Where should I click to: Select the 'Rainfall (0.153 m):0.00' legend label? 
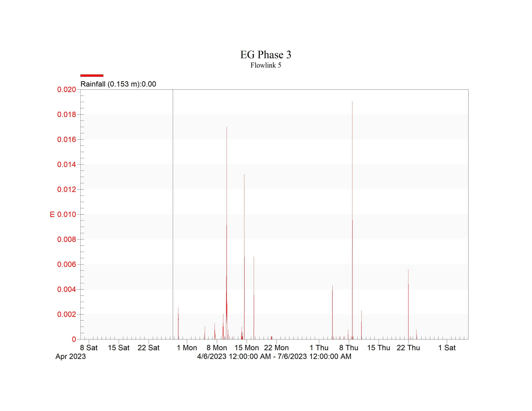[x=118, y=84]
